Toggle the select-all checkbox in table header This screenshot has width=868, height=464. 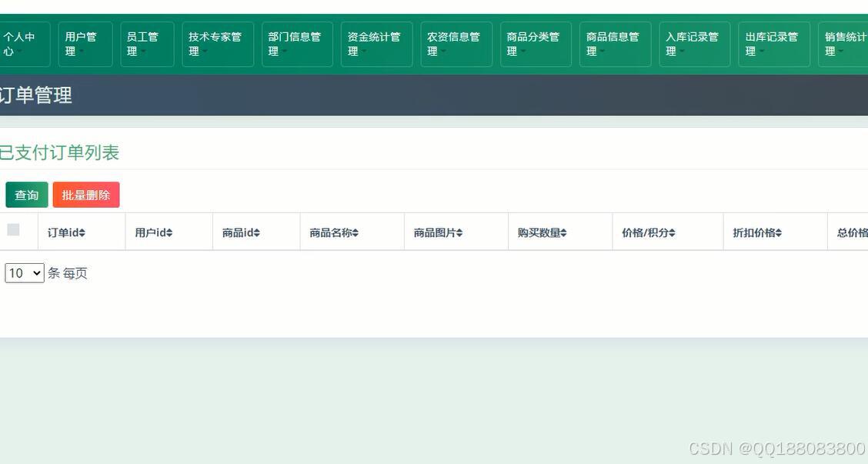[12, 229]
